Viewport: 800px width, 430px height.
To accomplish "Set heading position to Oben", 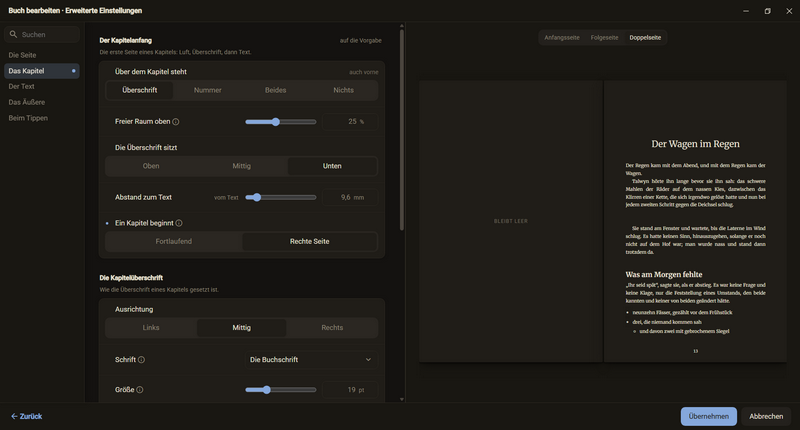I will point(151,166).
